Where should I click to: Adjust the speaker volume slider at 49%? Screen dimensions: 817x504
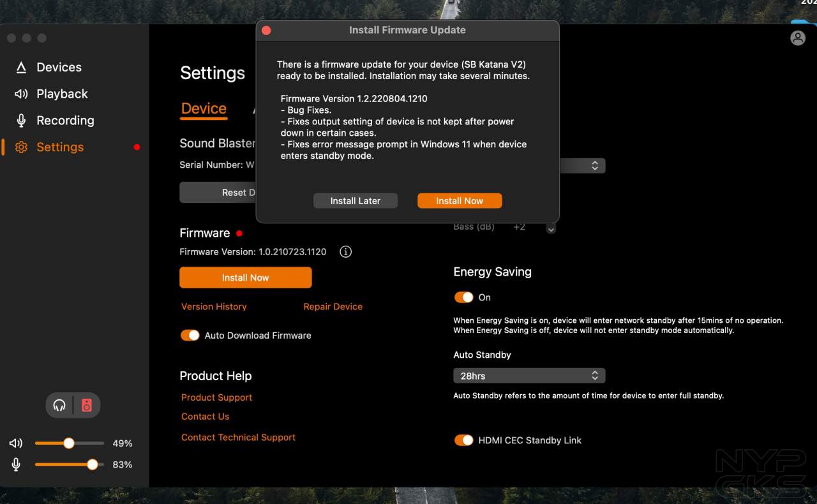coord(69,443)
